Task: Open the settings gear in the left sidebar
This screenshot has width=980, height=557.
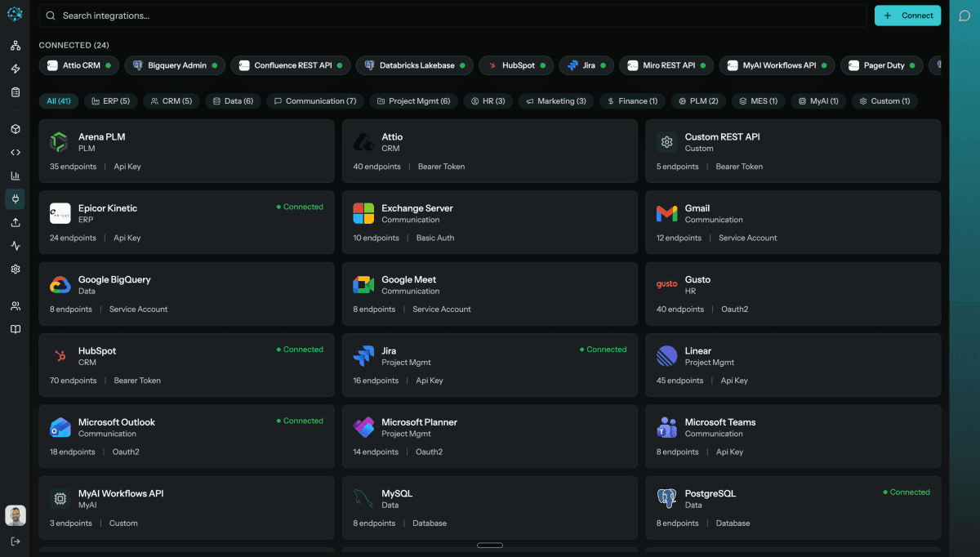Action: pyautogui.click(x=15, y=269)
